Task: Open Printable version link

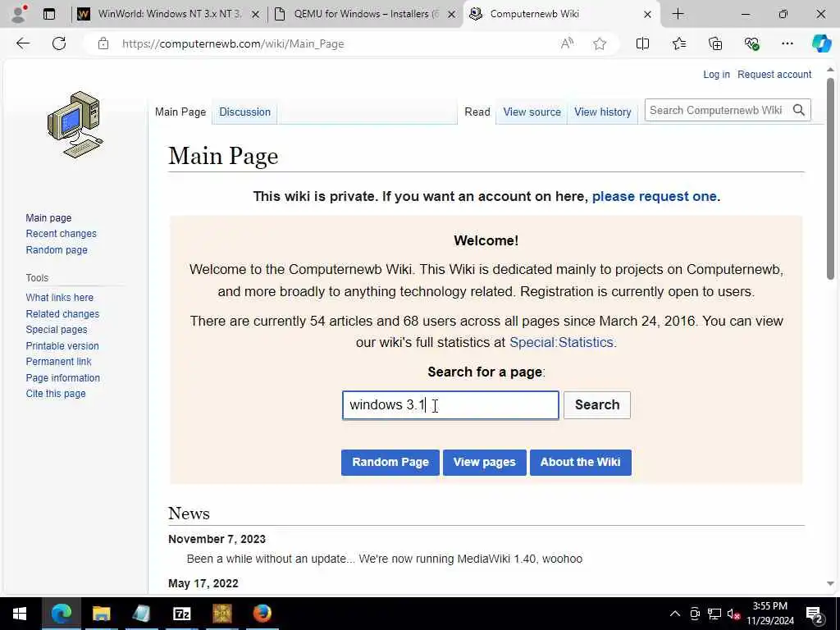Action: coord(62,346)
